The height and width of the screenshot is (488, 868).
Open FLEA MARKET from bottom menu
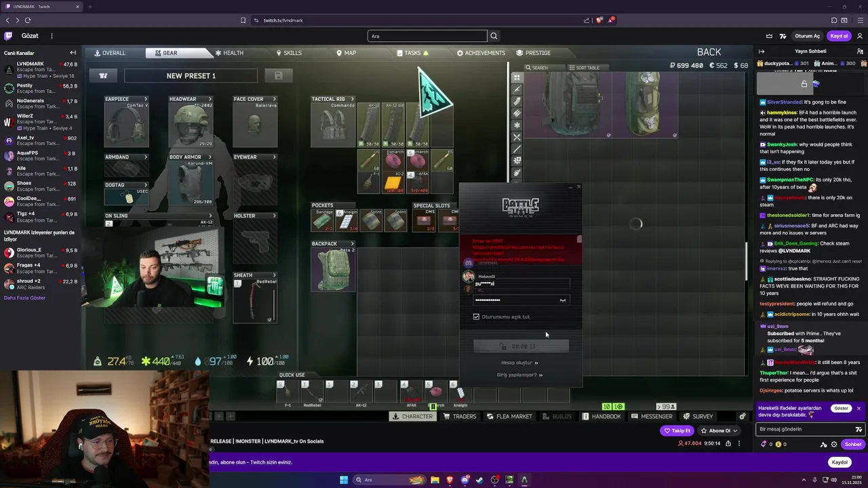point(509,416)
